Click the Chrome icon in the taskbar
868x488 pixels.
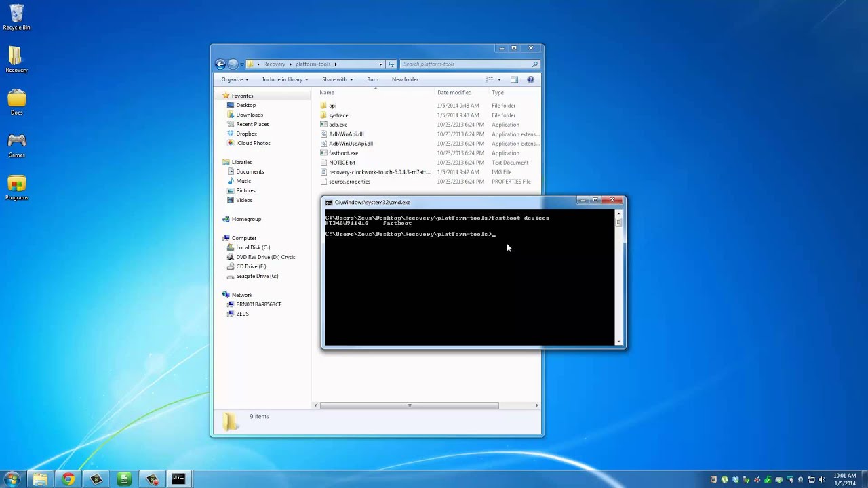point(68,479)
